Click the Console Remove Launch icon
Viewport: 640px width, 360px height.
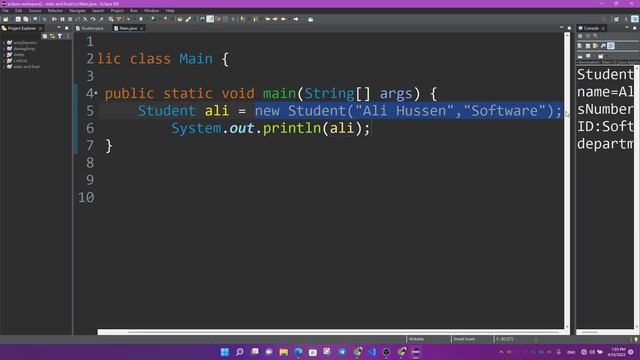tap(588, 36)
